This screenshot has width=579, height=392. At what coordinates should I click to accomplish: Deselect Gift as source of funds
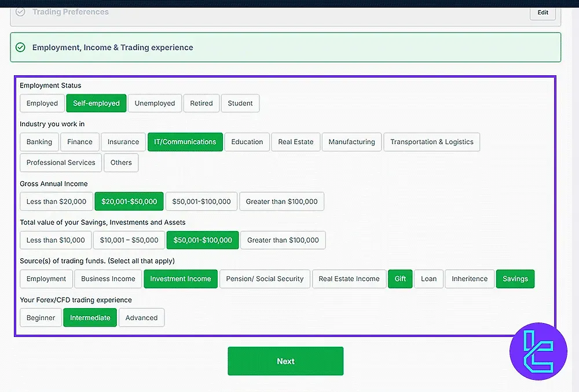(x=400, y=279)
